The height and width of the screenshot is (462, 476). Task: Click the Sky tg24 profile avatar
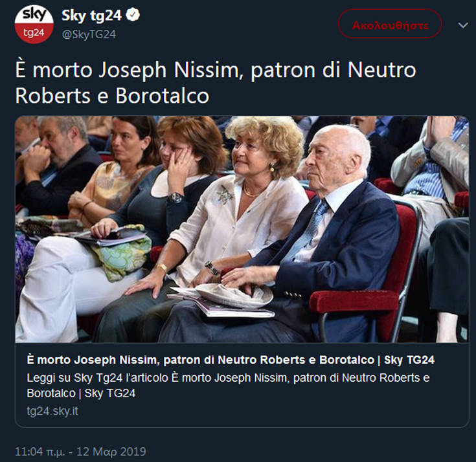34,23
